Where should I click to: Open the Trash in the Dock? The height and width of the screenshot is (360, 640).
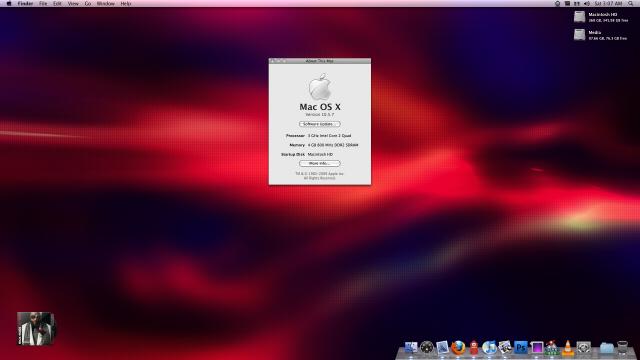(622, 348)
